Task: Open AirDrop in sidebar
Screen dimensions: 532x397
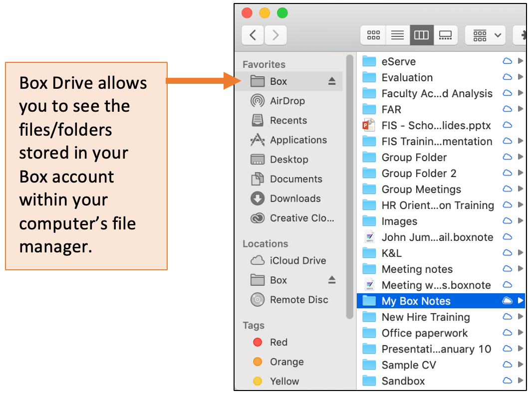Action: point(289,101)
